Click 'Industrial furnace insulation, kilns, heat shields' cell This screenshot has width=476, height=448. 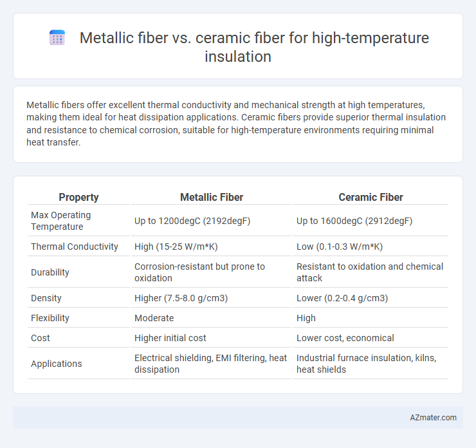pos(371,364)
